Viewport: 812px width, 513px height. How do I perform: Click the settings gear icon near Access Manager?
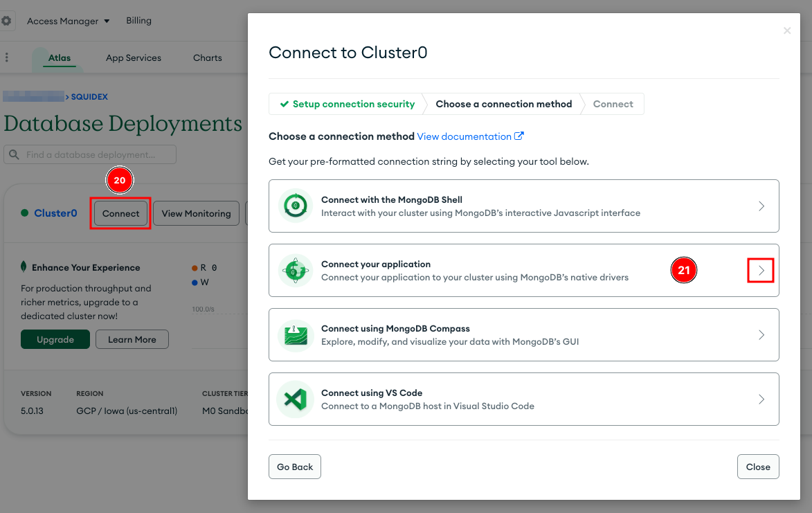click(x=6, y=21)
